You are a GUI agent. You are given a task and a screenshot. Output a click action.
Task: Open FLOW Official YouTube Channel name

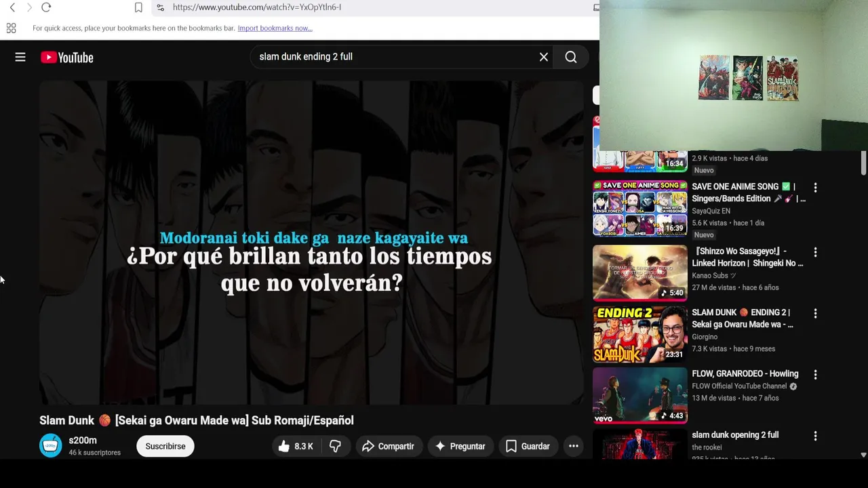point(739,386)
